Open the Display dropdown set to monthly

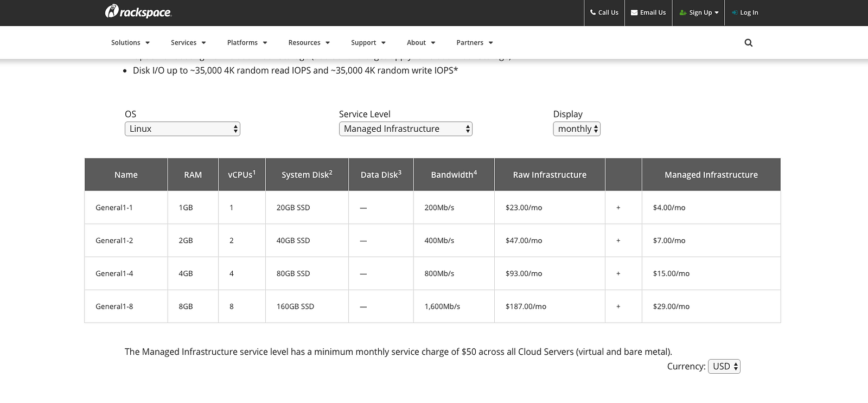[576, 129]
